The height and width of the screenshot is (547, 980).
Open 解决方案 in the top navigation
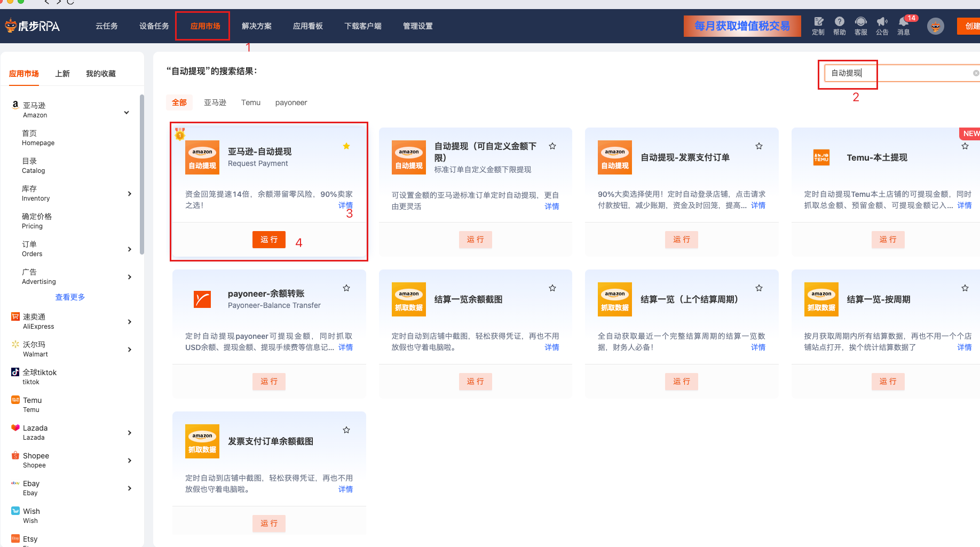[257, 26]
